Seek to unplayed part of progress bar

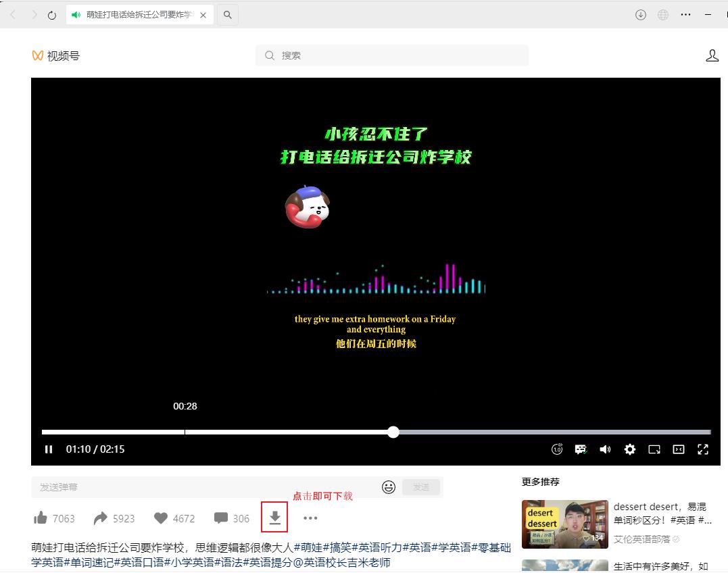coord(554,432)
